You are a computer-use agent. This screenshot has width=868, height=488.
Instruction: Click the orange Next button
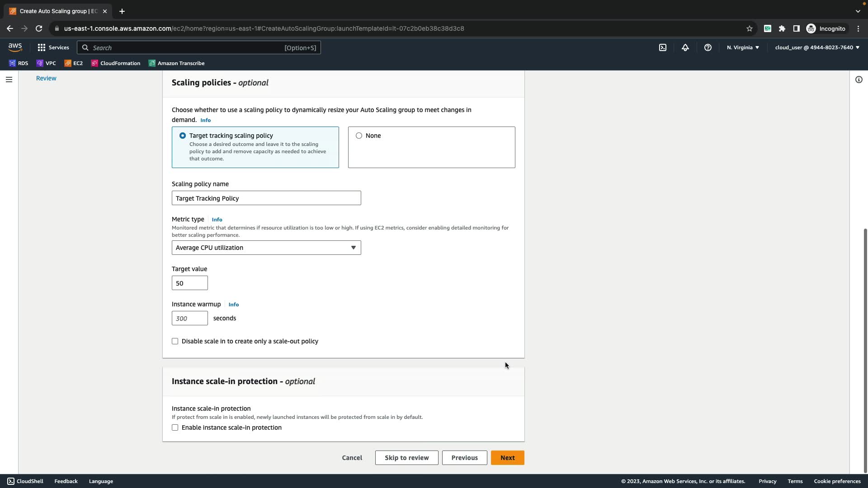507,458
